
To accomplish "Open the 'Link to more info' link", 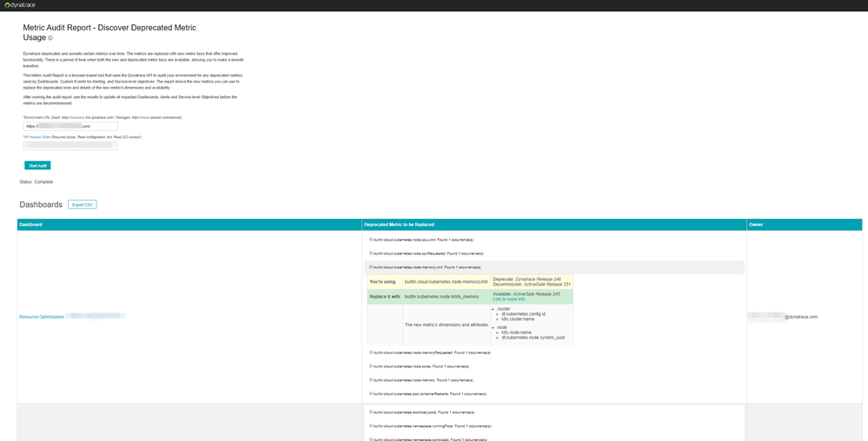I will [x=511, y=299].
